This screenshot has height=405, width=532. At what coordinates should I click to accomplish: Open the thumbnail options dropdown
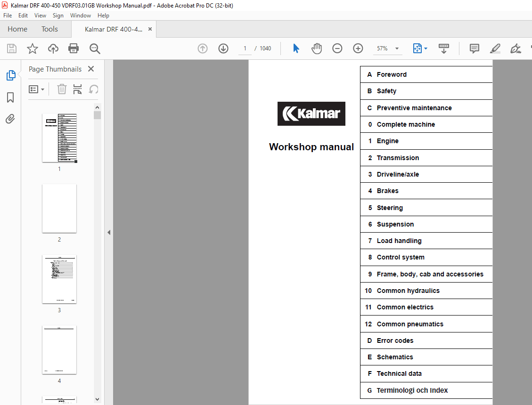point(37,89)
